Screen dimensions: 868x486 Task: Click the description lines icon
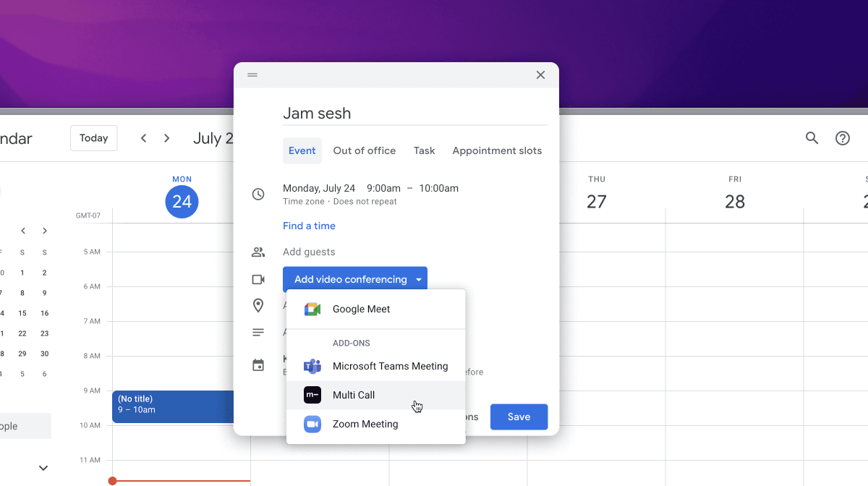(x=258, y=333)
